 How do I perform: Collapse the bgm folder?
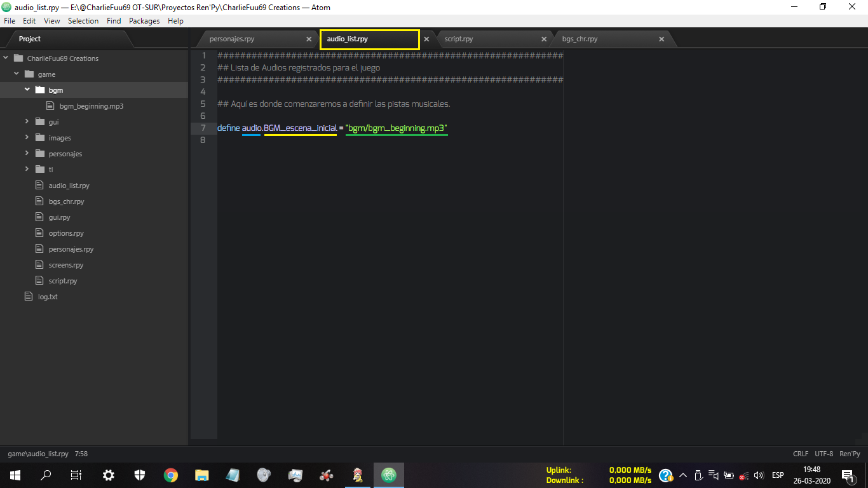(27, 90)
